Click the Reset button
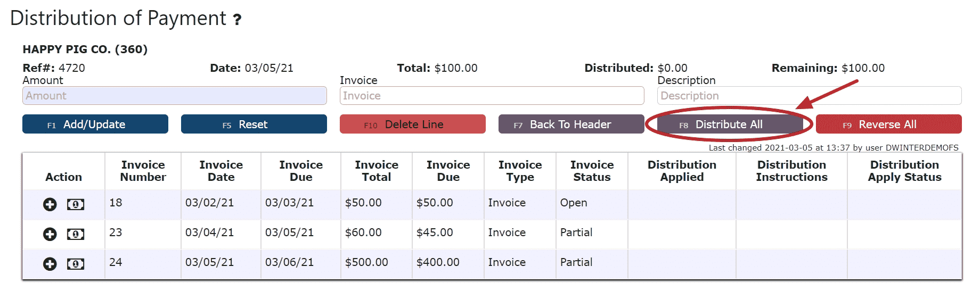980x291 pixels. [x=254, y=124]
